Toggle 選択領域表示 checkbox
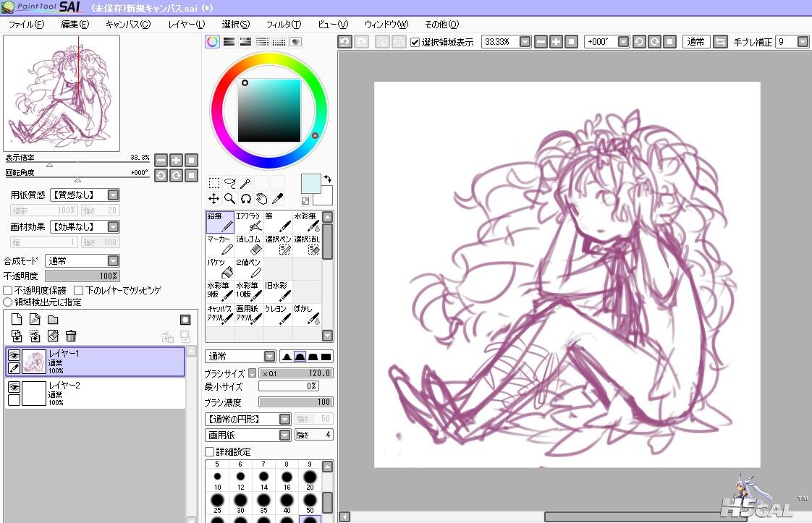Image resolution: width=812 pixels, height=523 pixels. coord(415,42)
